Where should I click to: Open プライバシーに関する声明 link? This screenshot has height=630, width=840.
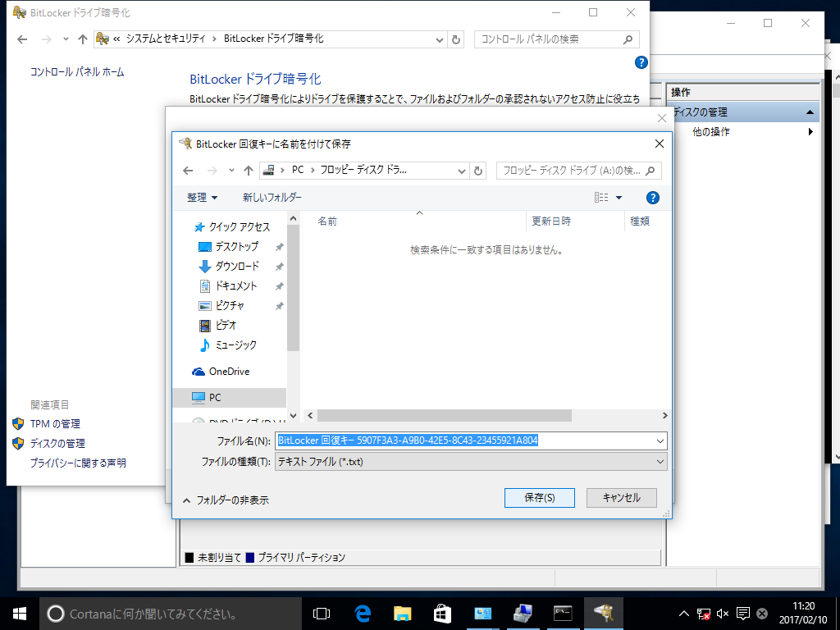tap(78, 463)
